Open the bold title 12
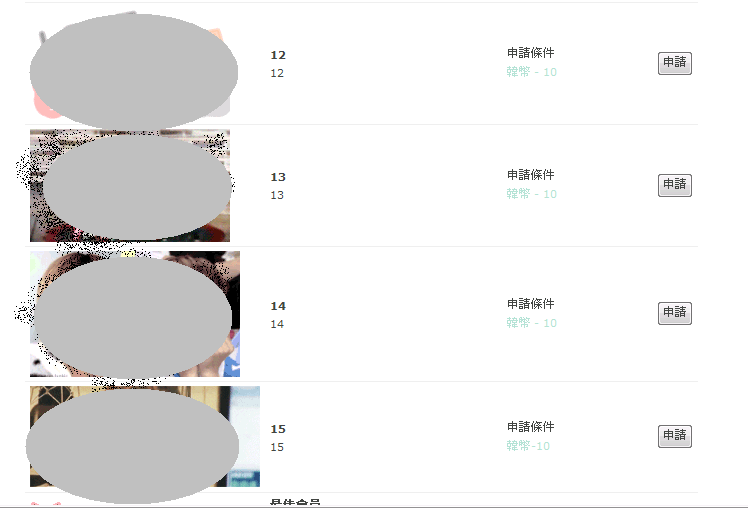The image size is (748, 508). point(278,55)
